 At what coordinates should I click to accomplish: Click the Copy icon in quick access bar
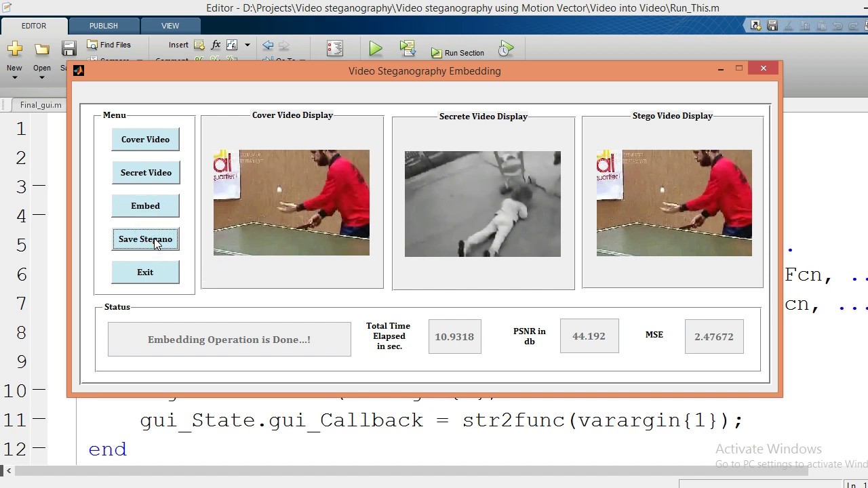[805, 26]
